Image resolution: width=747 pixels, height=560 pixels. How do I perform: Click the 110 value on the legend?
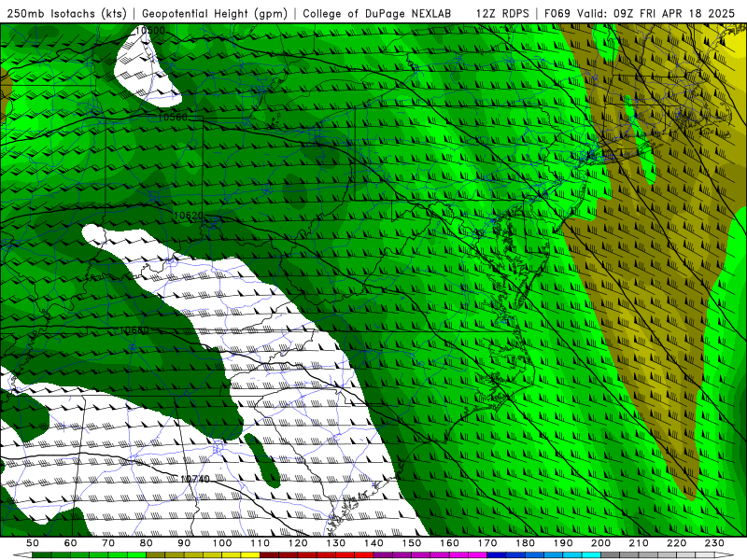point(261,543)
